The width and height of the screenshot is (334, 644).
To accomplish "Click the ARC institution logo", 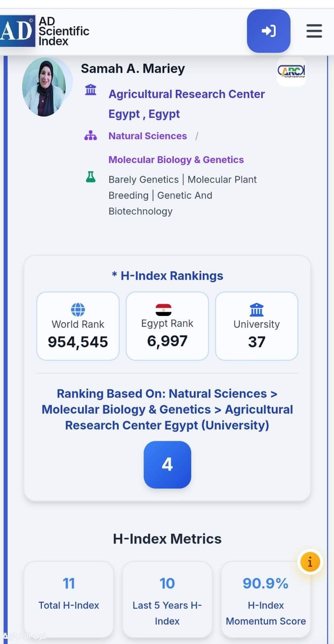I will (x=291, y=72).
